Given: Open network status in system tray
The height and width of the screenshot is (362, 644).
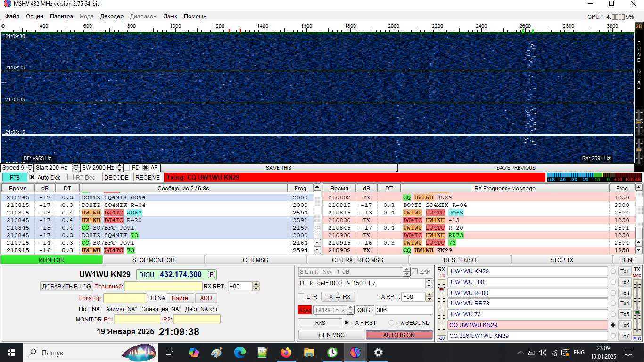Looking at the screenshot, I should [x=554, y=353].
